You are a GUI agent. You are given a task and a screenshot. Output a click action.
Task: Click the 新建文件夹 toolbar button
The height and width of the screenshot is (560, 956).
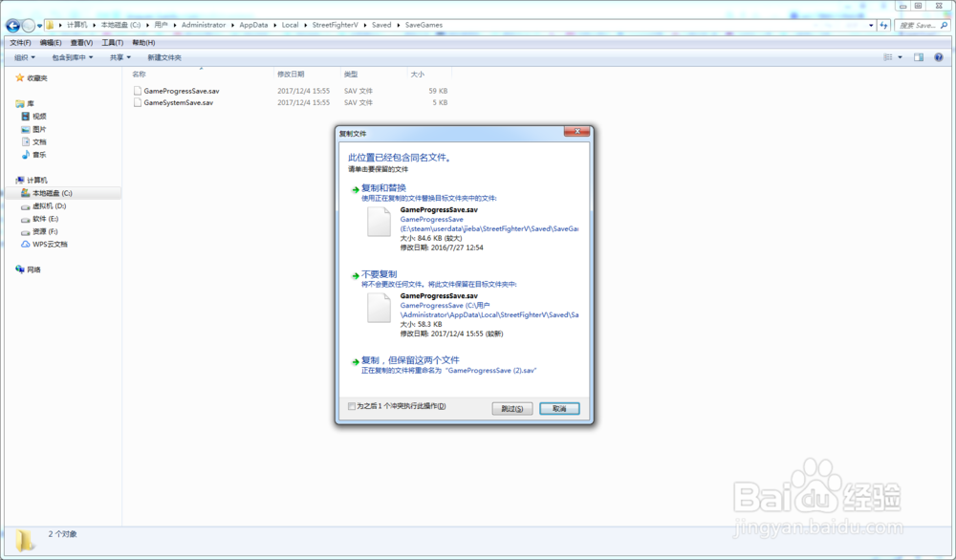(x=164, y=57)
